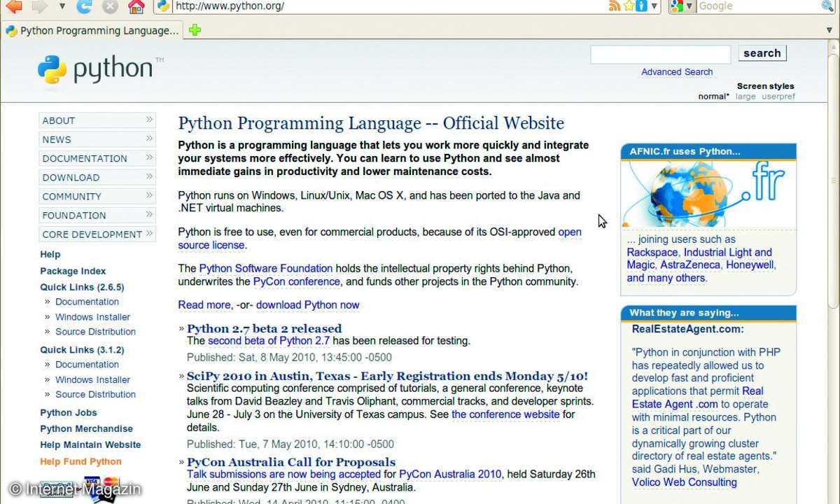Open Source Distribution under Quick Links (3.1.2)
Image resolution: width=840 pixels, height=504 pixels.
point(95,394)
